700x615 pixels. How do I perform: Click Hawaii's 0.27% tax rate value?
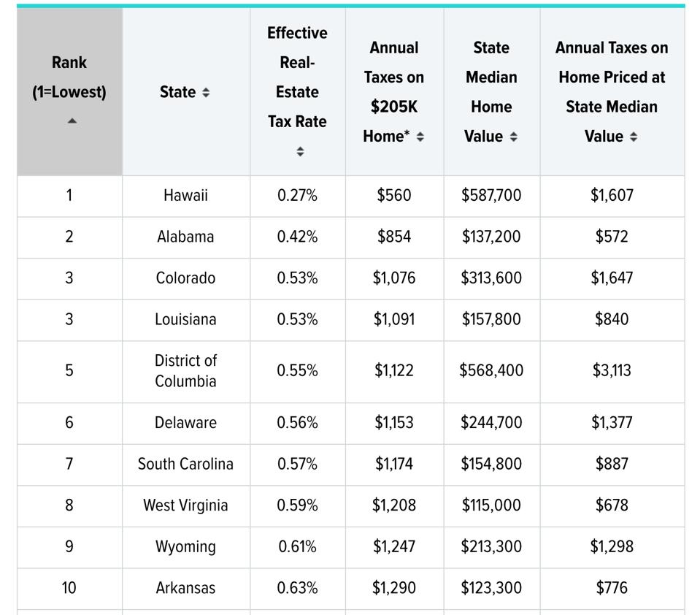pyautogui.click(x=297, y=196)
